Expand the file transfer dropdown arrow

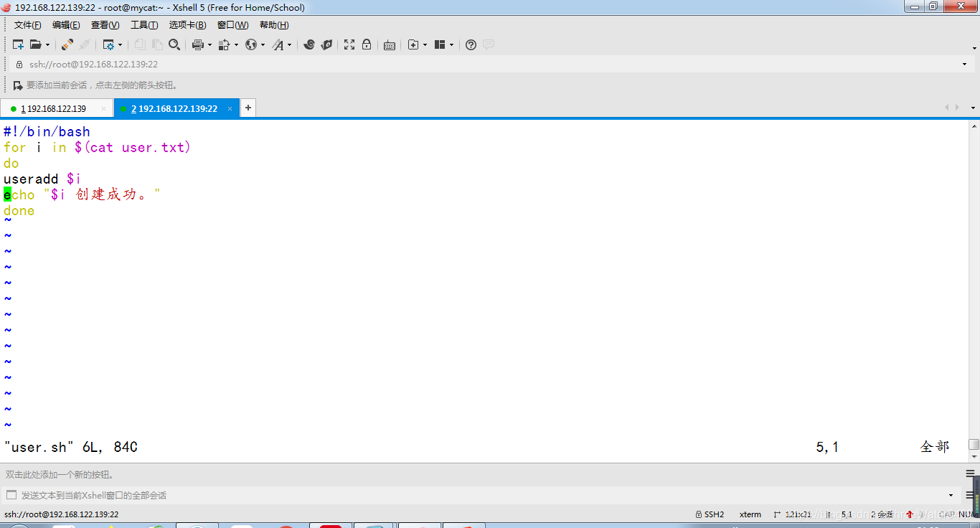point(235,44)
